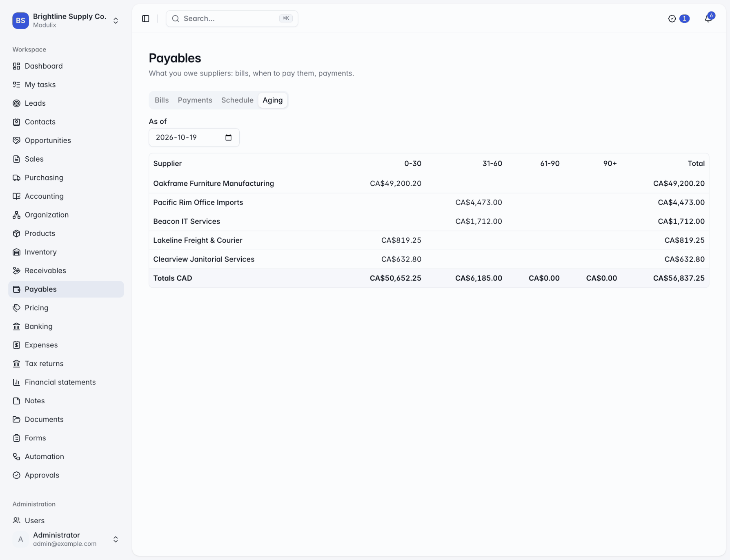Switch to the Bills tab
Image resolution: width=730 pixels, height=560 pixels.
click(x=162, y=100)
